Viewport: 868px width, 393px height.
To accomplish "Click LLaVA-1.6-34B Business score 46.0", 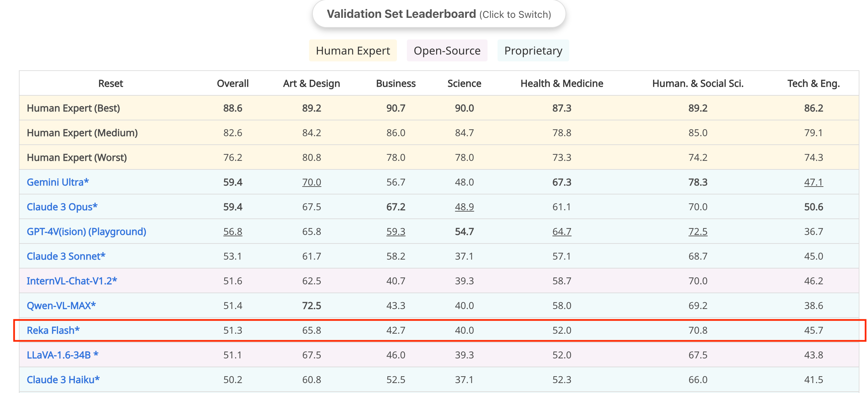I will (x=396, y=355).
